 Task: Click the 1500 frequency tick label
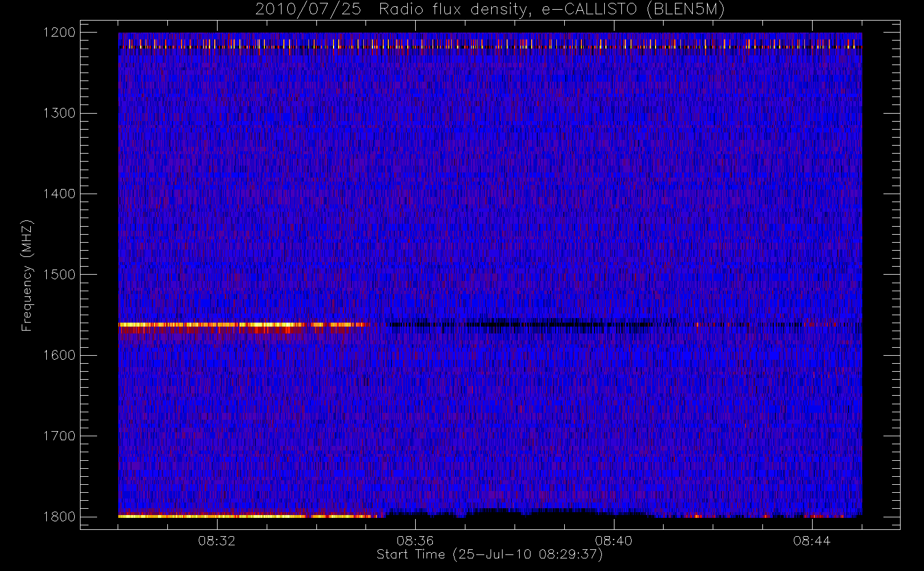point(59,275)
